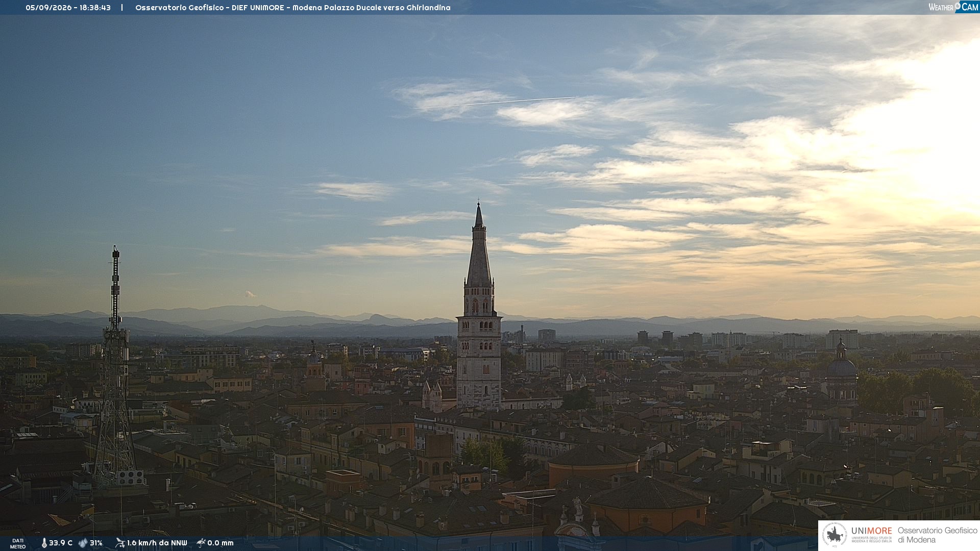980x551 pixels.
Task: Click the UNIMORE university seal emblem
Action: pos(835,535)
